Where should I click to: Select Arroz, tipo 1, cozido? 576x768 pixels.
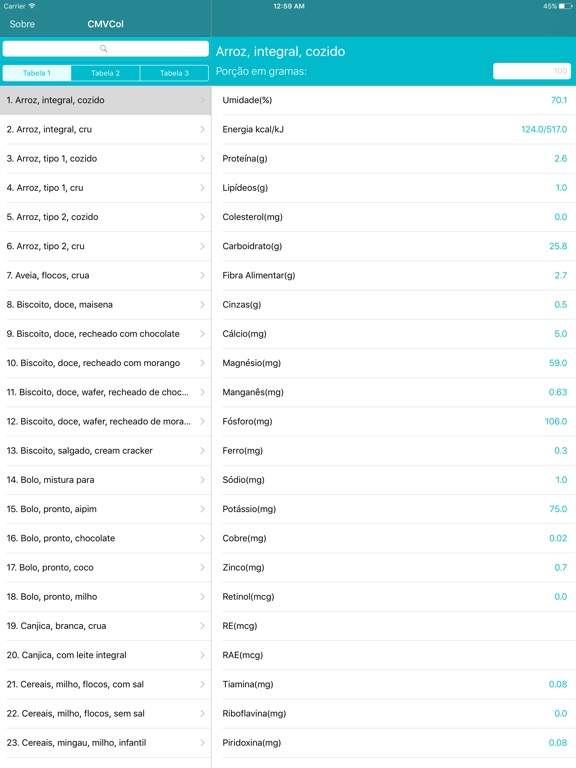105,159
